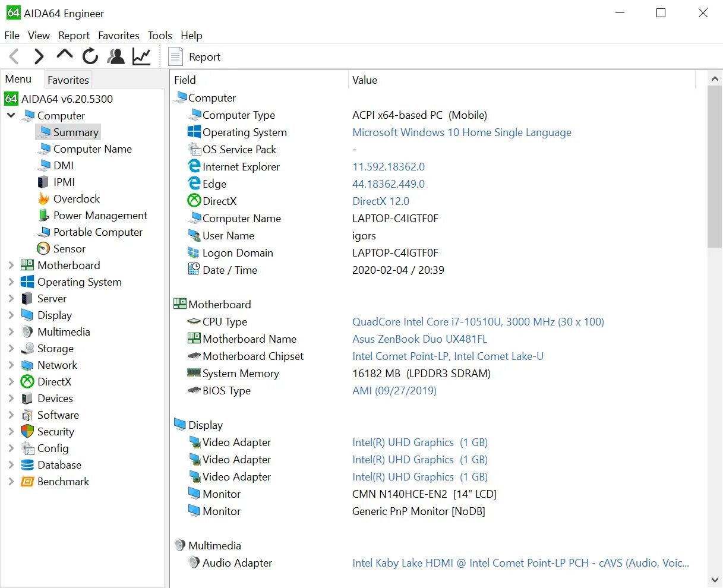Switch to the Favorites tab
Viewport: 723px width, 588px height.
[68, 80]
